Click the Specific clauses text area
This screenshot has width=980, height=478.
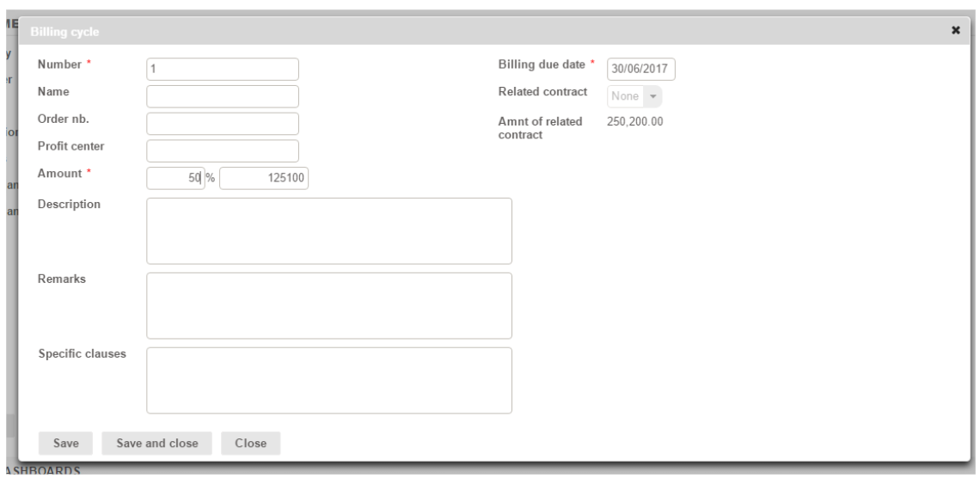tap(329, 380)
